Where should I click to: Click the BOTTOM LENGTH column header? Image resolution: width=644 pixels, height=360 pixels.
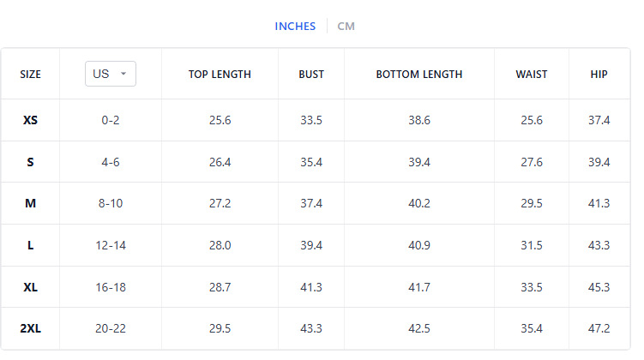click(418, 75)
